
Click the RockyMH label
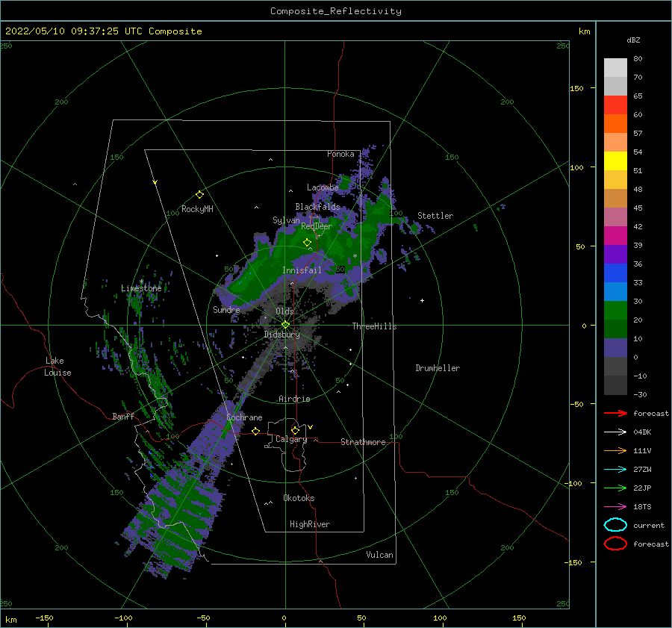(197, 209)
